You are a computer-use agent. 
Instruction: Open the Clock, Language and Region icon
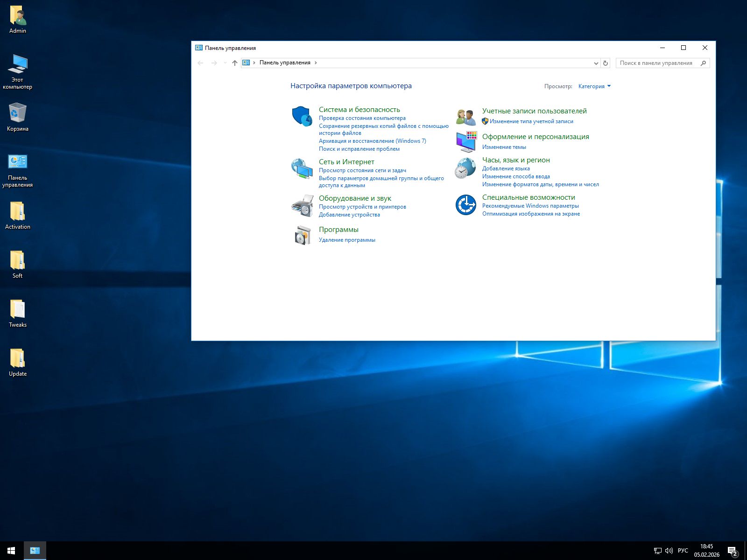(465, 168)
